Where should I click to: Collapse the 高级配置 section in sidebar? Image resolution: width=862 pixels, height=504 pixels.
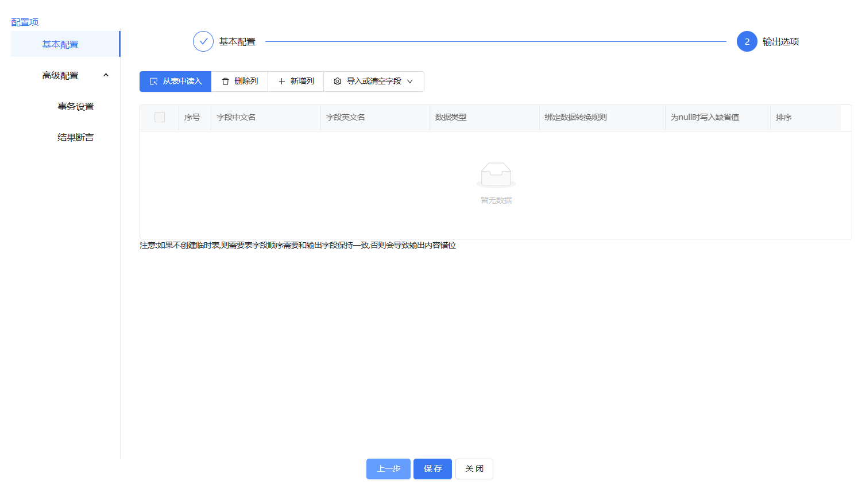105,75
